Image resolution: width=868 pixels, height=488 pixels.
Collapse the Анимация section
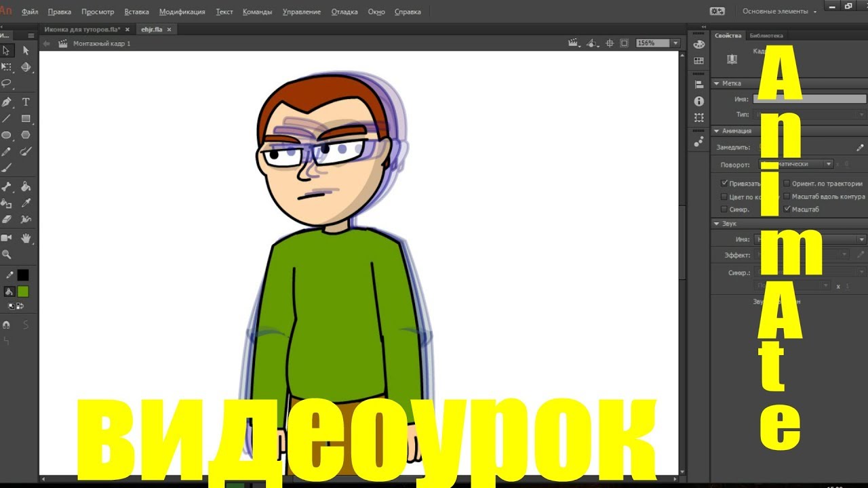[x=716, y=131]
